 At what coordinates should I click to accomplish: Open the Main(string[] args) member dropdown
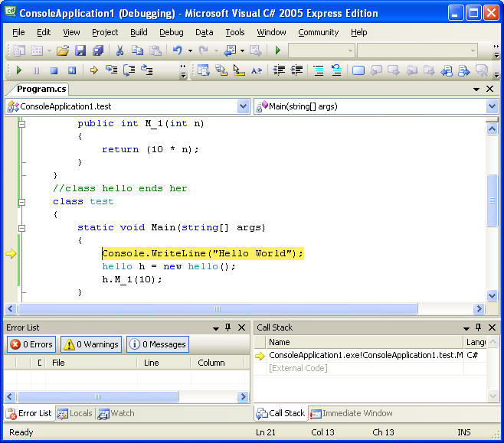click(x=492, y=106)
